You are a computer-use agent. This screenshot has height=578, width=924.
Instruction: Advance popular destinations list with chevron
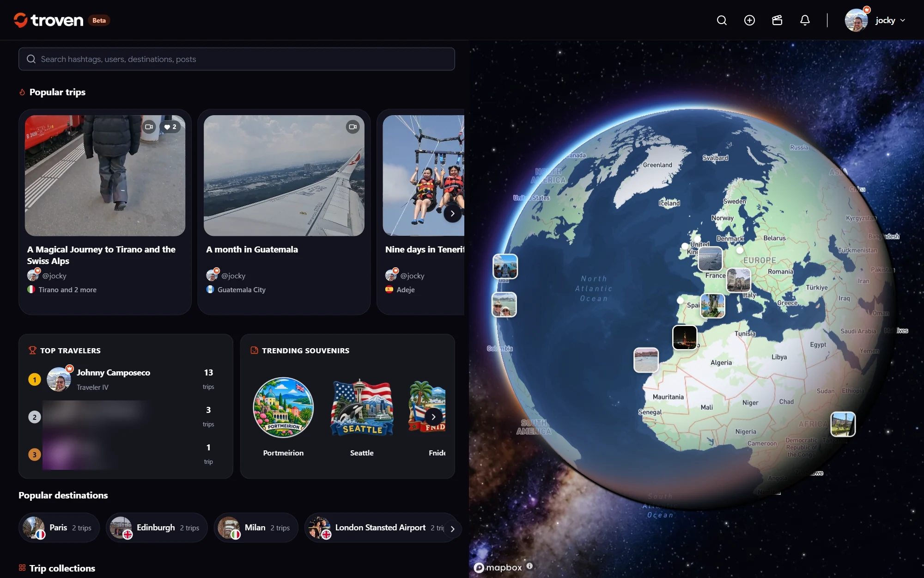click(x=452, y=529)
